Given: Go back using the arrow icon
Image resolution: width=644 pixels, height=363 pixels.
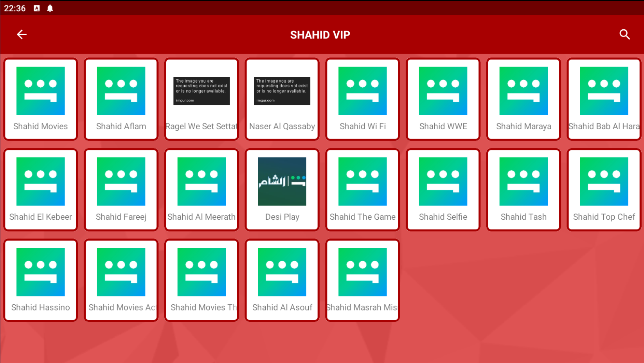Looking at the screenshot, I should click(x=22, y=34).
